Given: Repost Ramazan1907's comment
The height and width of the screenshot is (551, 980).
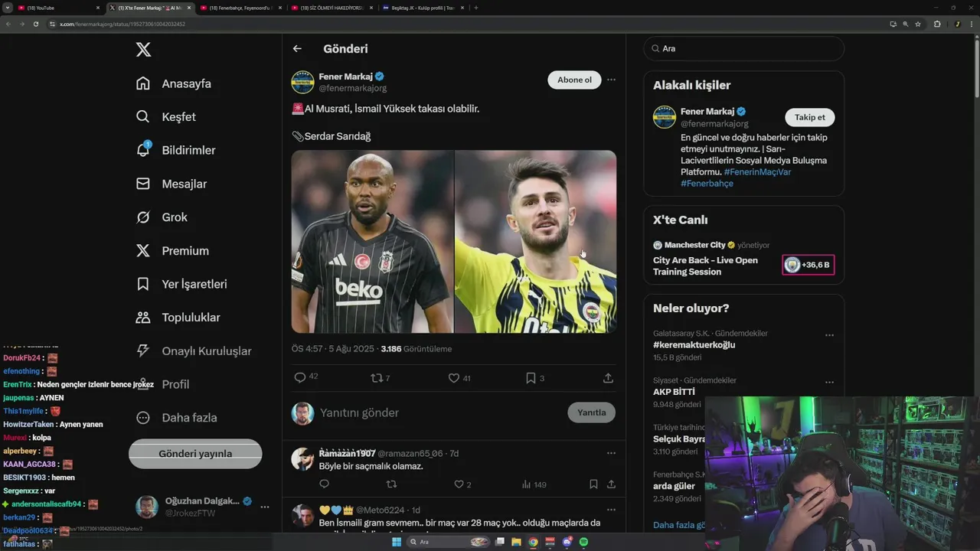Looking at the screenshot, I should pos(392,484).
